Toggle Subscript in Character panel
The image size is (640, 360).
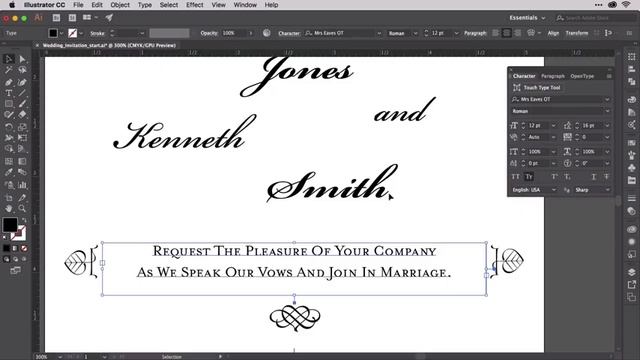coord(567,177)
